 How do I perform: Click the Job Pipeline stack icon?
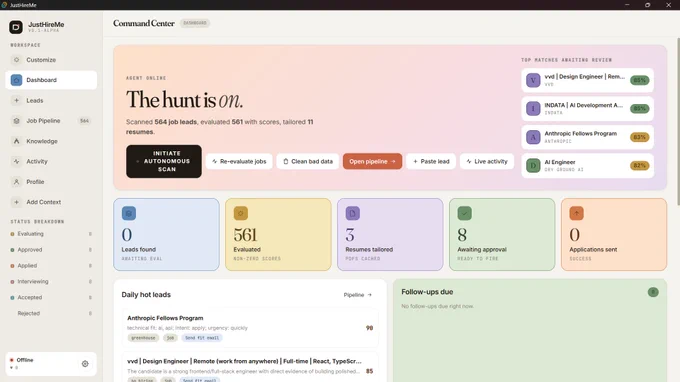[x=16, y=121]
